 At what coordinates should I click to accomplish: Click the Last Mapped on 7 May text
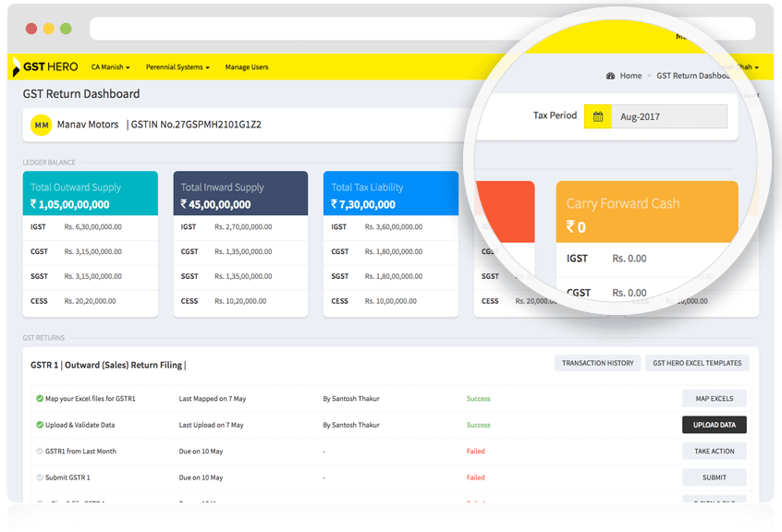point(213,398)
